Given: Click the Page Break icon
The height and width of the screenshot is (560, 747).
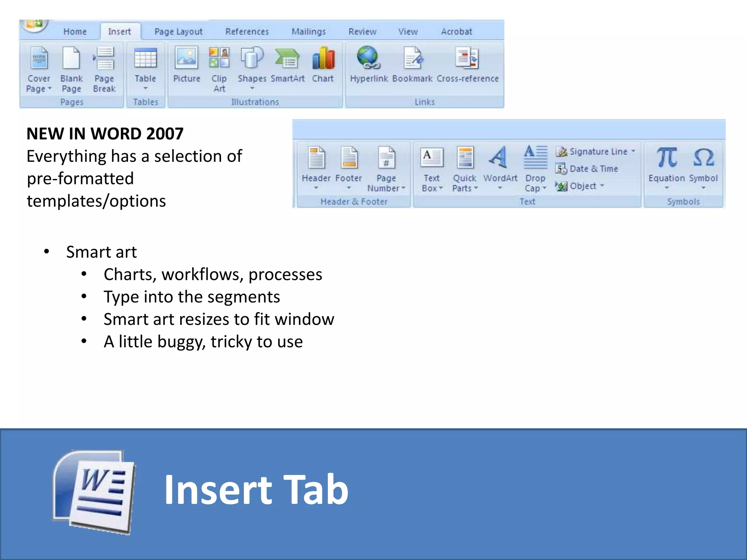Looking at the screenshot, I should click(104, 58).
